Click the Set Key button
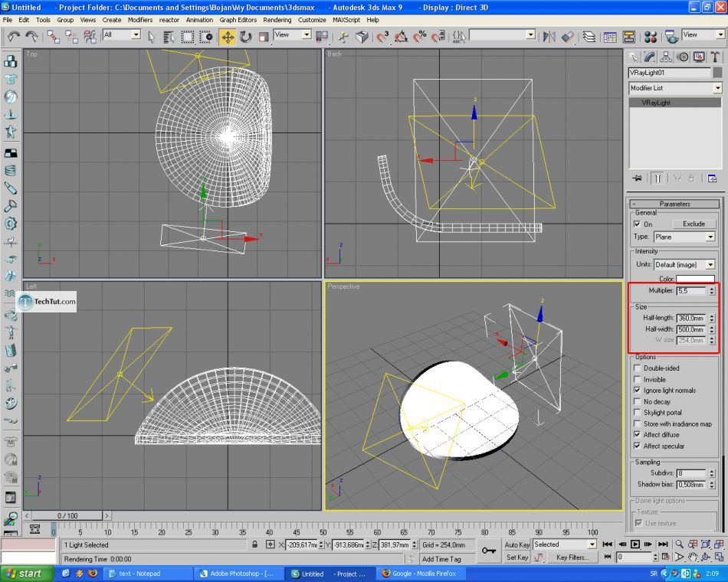This screenshot has width=728, height=582. 516,557
